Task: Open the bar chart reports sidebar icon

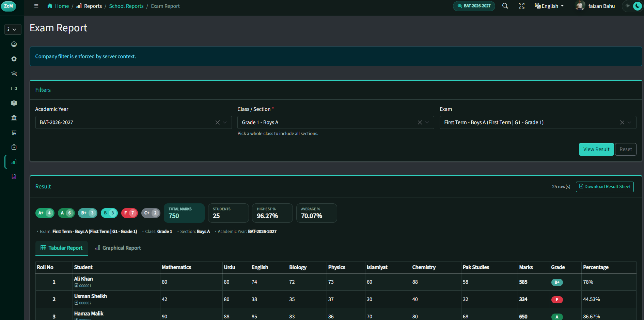Action: pos(14,162)
